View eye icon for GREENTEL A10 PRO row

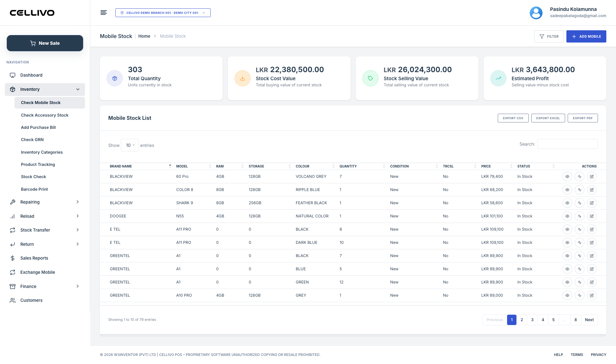(567, 295)
